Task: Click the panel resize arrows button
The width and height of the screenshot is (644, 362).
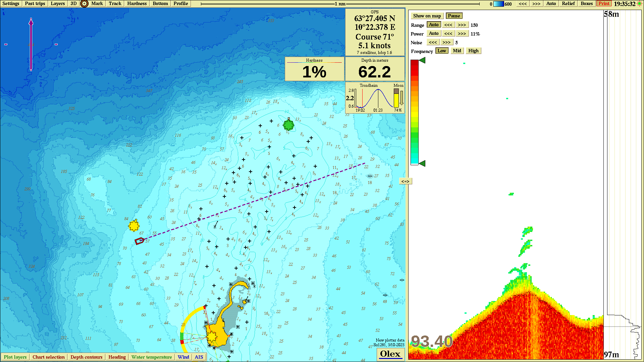Action: 405,181
